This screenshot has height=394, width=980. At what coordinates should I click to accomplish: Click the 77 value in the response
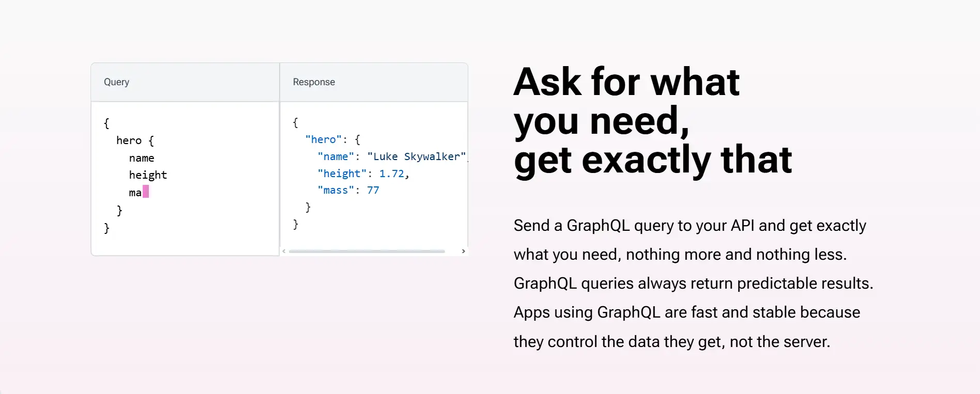(x=373, y=190)
